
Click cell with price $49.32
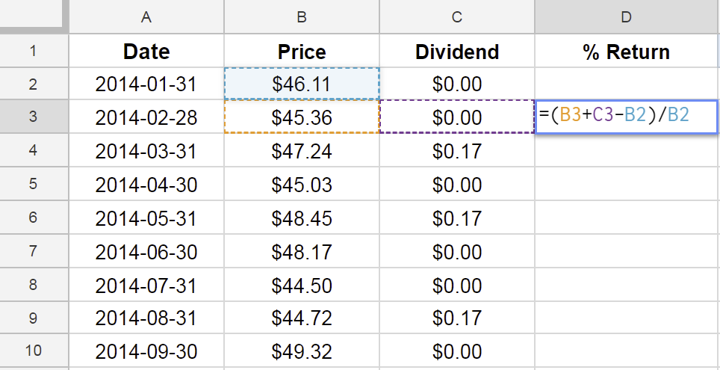click(302, 352)
